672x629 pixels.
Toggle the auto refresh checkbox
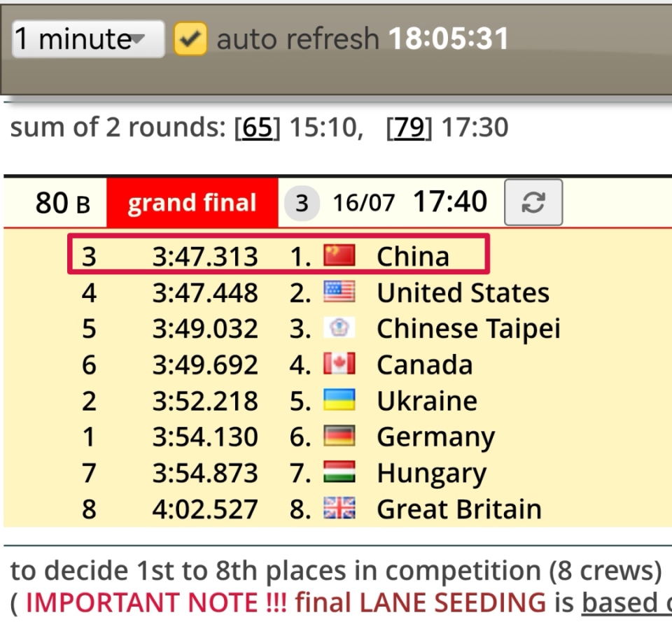pos(190,38)
